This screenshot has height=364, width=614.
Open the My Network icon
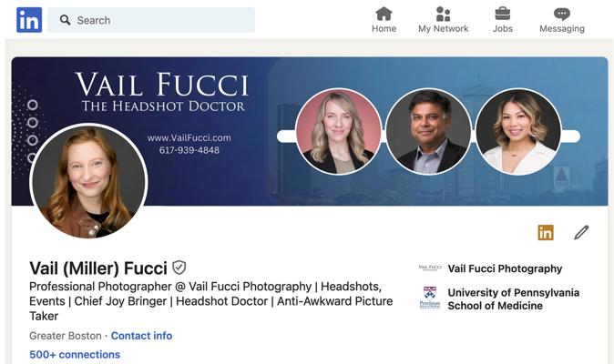[x=443, y=14]
